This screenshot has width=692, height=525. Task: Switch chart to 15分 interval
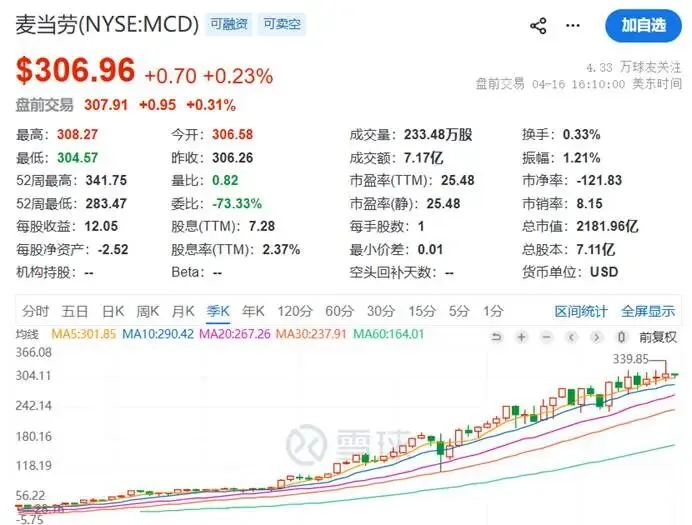[x=422, y=311]
